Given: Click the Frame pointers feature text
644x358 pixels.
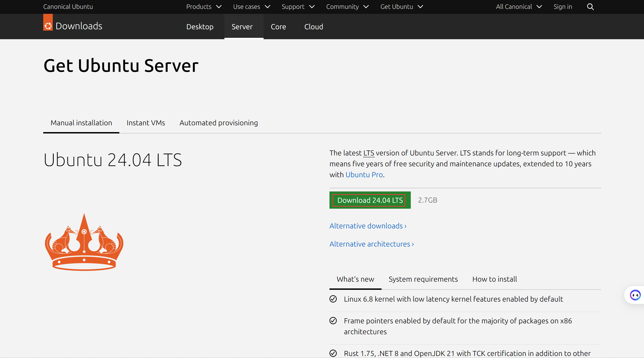Looking at the screenshot, I should point(458,326).
